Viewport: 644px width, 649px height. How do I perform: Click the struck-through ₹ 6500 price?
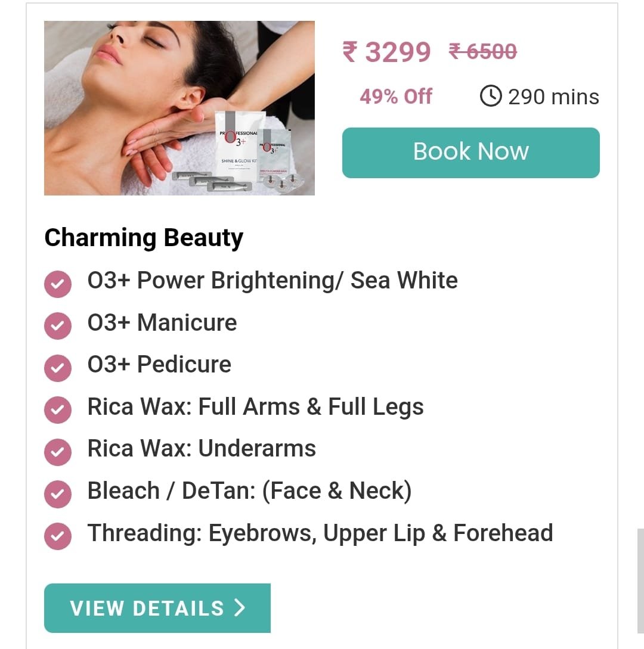(x=483, y=52)
